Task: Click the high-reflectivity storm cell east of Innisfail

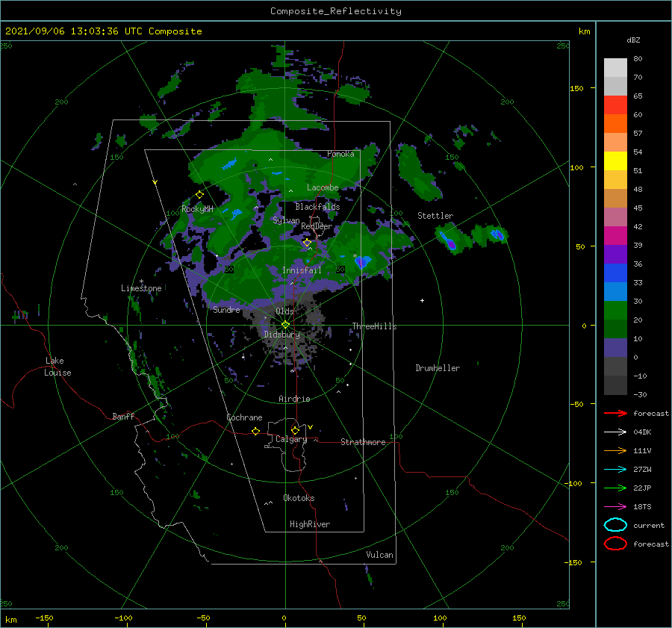Action: (361, 261)
